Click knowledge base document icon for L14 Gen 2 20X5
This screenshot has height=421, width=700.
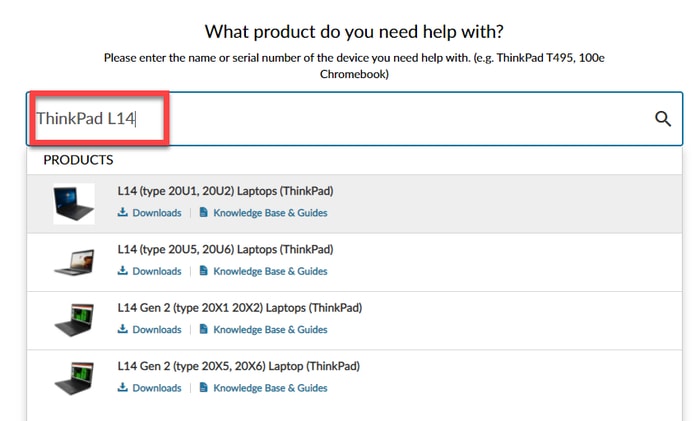[204, 388]
